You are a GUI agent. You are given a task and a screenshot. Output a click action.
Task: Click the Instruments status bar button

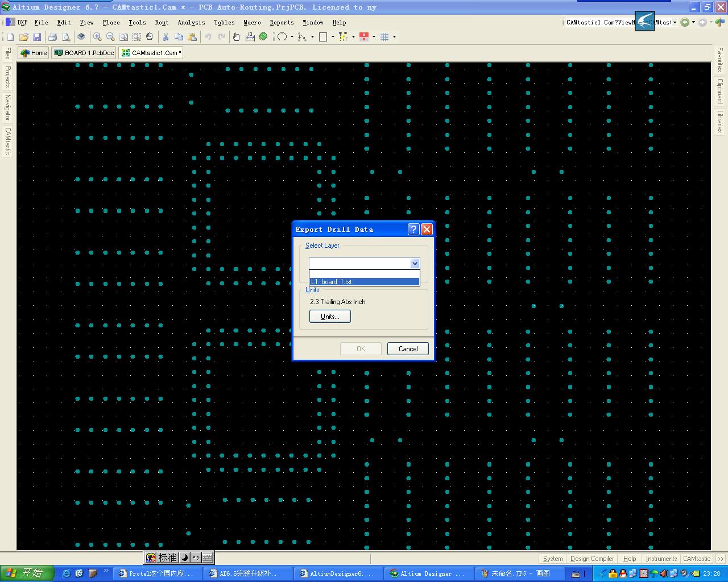(661, 559)
